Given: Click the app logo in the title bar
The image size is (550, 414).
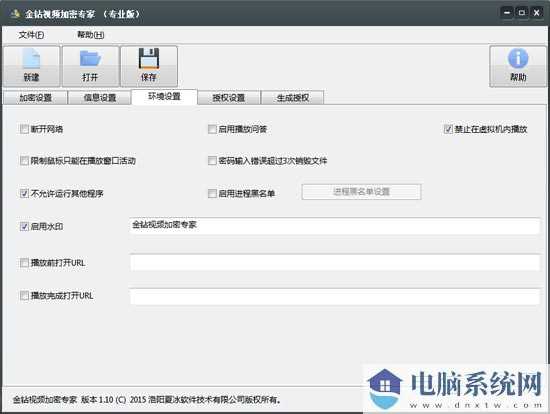Looking at the screenshot, I should [14, 14].
